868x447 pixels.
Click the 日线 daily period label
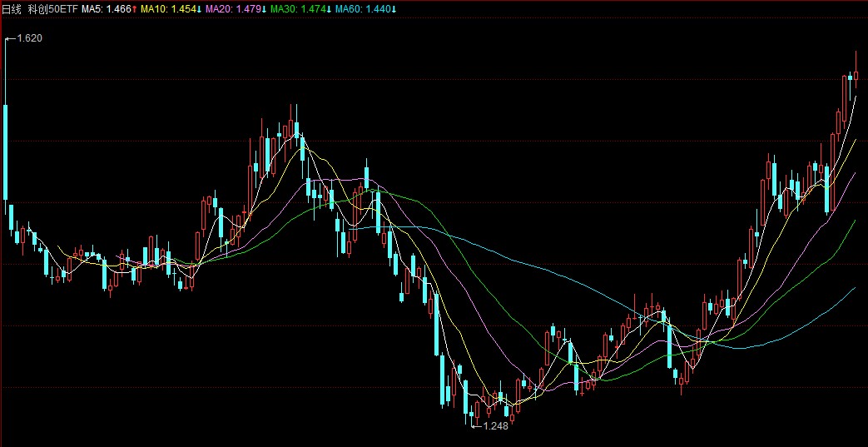point(12,8)
